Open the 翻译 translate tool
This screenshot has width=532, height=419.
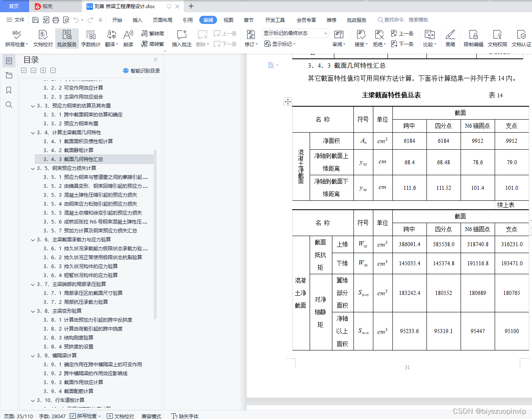coord(111,39)
